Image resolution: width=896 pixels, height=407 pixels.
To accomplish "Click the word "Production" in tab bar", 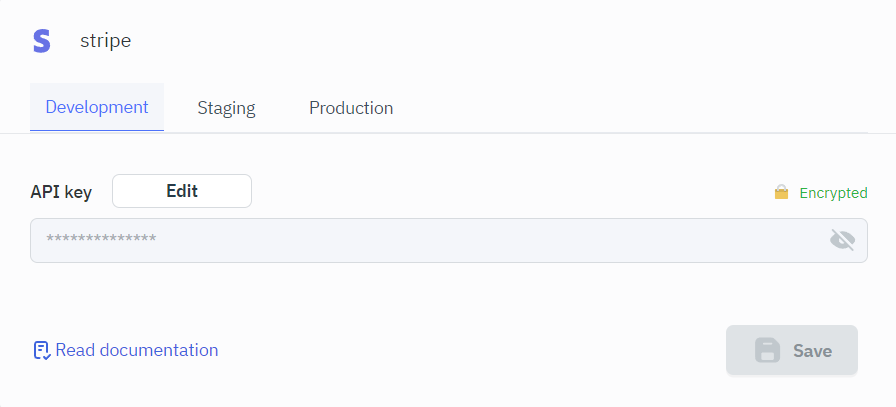I will click(x=351, y=108).
